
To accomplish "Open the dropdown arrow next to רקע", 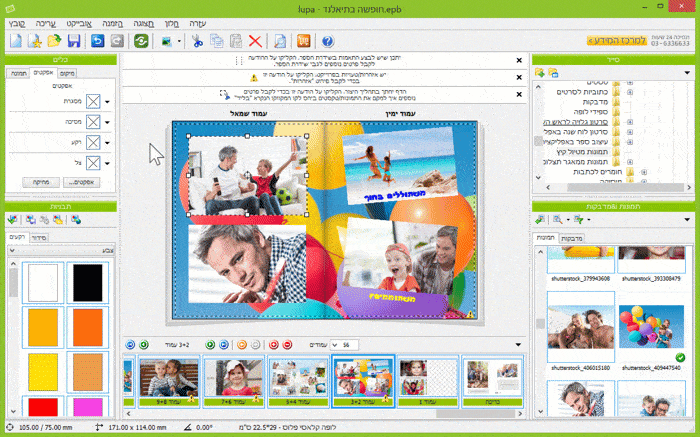I will (107, 142).
